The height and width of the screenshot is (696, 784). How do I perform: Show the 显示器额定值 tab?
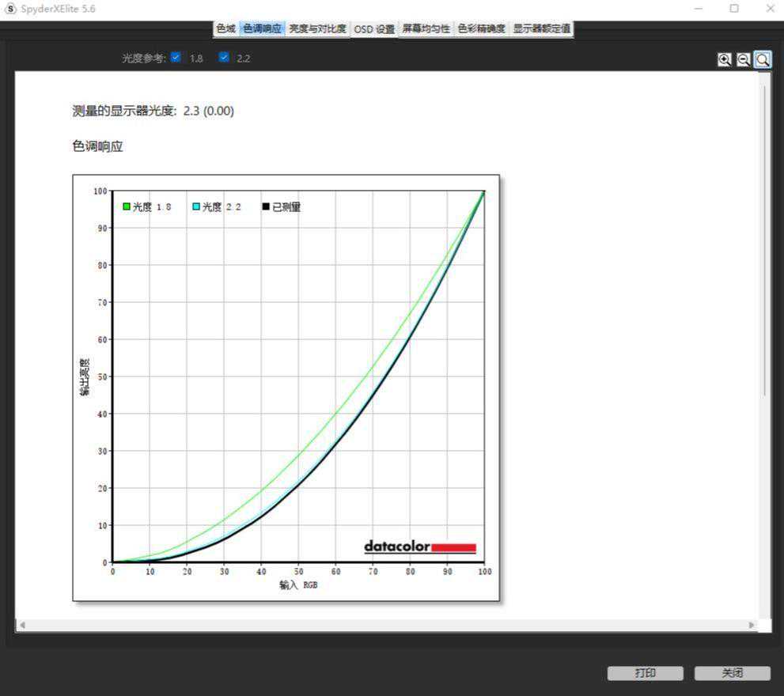point(541,28)
